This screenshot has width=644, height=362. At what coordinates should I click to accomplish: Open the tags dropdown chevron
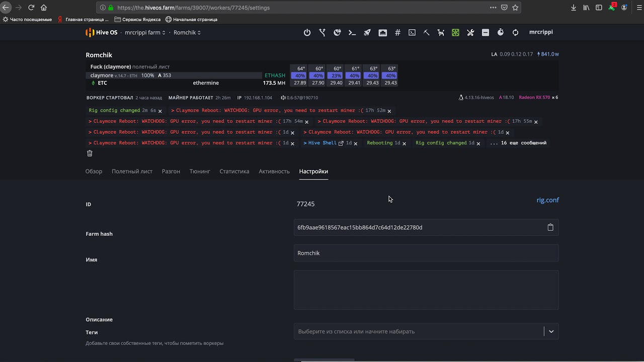[x=551, y=331]
